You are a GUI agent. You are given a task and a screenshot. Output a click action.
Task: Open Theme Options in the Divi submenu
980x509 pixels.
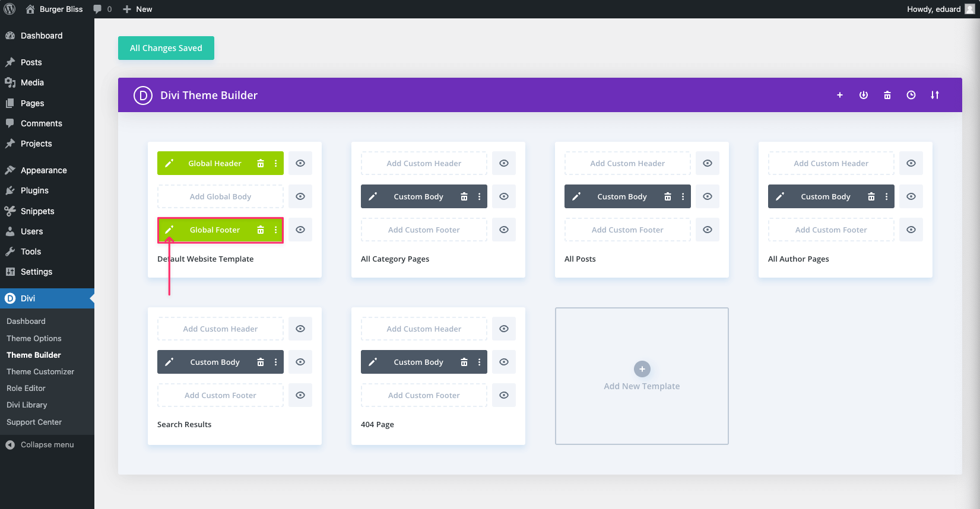(x=34, y=338)
